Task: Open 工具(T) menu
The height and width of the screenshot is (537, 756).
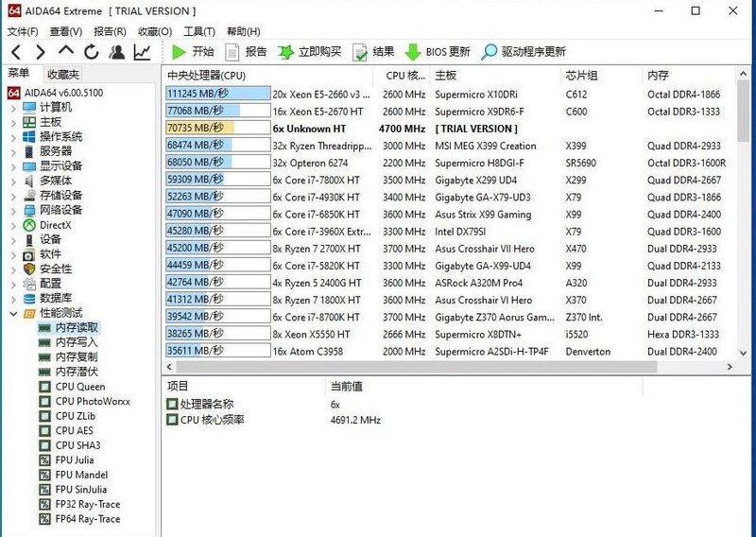Action: click(x=199, y=32)
